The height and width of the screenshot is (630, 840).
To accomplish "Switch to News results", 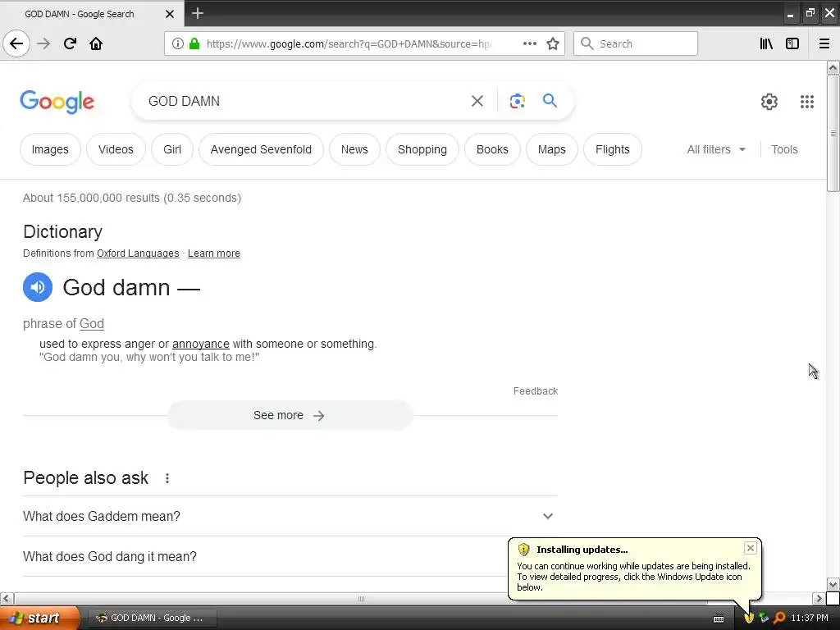I will click(354, 149).
